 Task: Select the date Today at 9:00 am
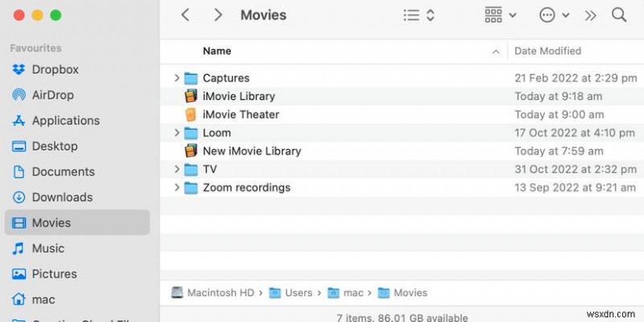[559, 114]
